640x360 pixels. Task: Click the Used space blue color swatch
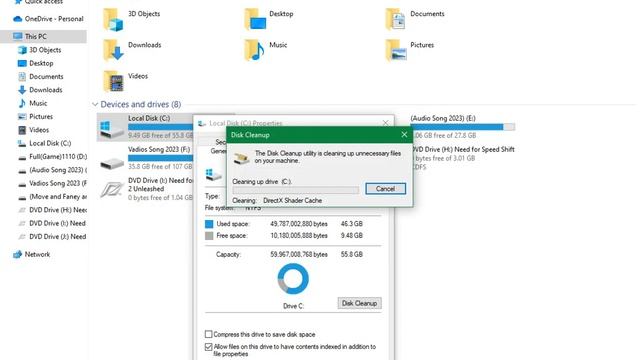209,224
